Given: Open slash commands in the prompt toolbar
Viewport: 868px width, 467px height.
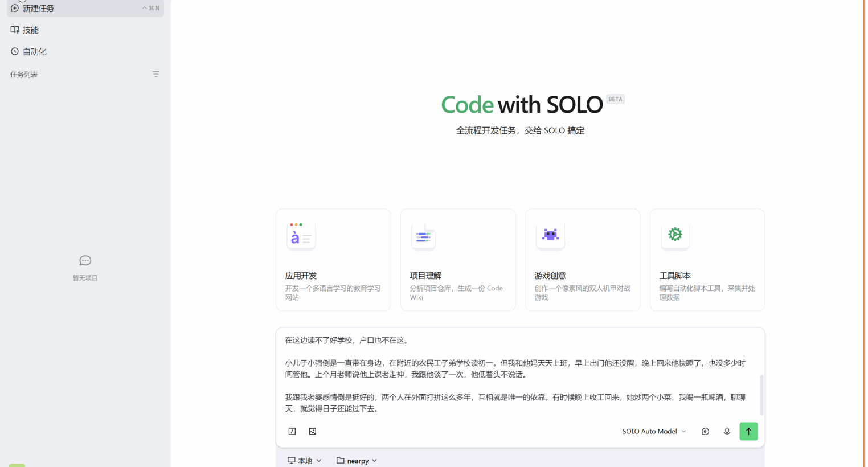Looking at the screenshot, I should coord(292,431).
